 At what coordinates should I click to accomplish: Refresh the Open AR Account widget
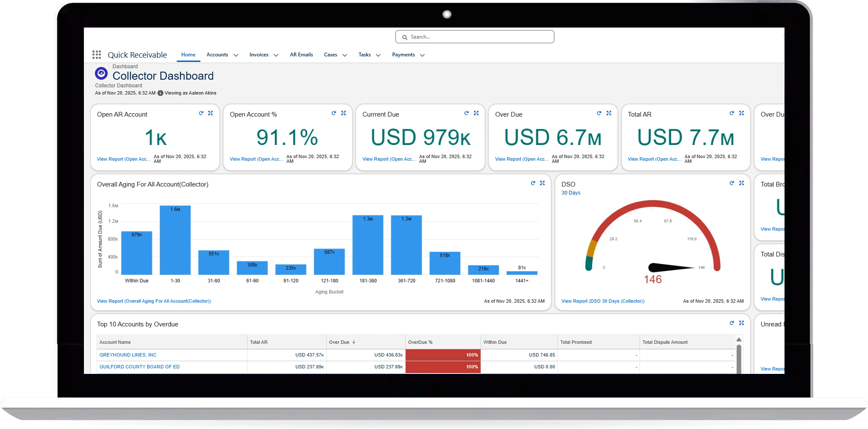click(201, 113)
